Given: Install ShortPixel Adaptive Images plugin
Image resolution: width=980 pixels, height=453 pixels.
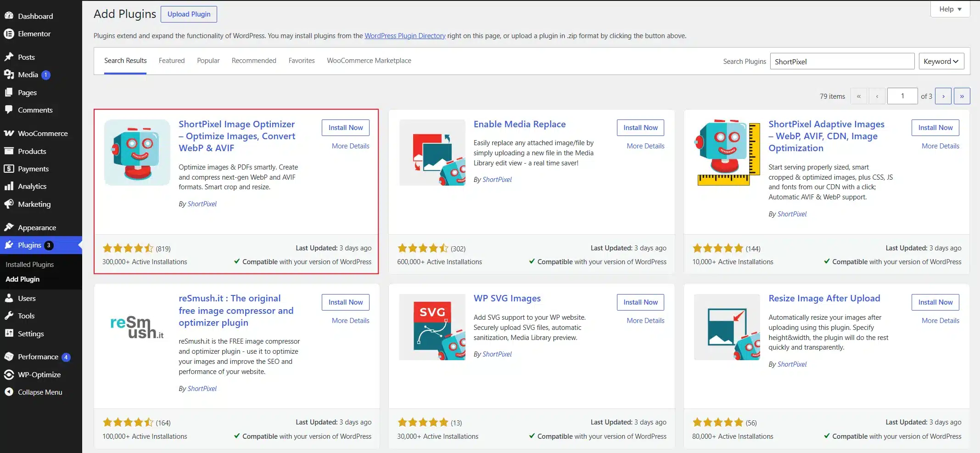Looking at the screenshot, I should coord(935,128).
